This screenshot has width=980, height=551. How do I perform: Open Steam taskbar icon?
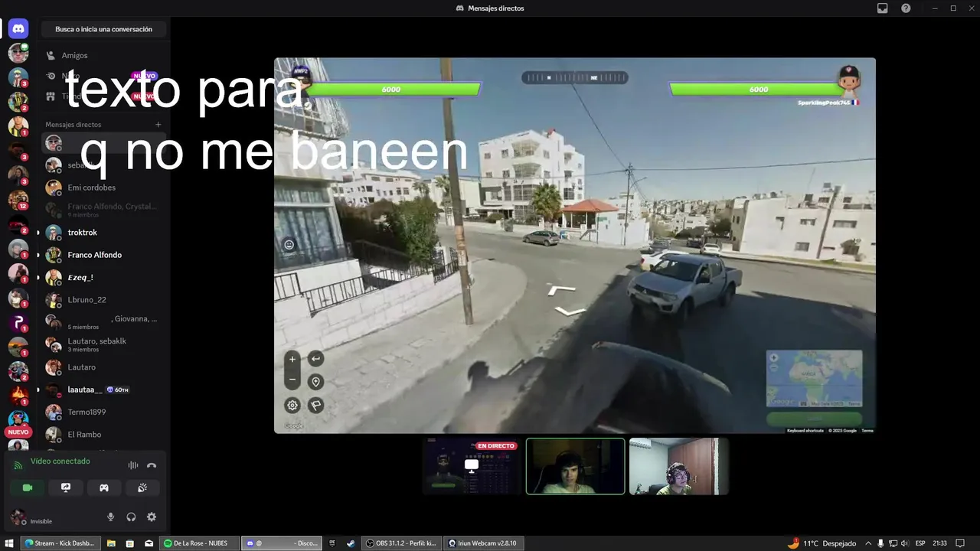[351, 543]
